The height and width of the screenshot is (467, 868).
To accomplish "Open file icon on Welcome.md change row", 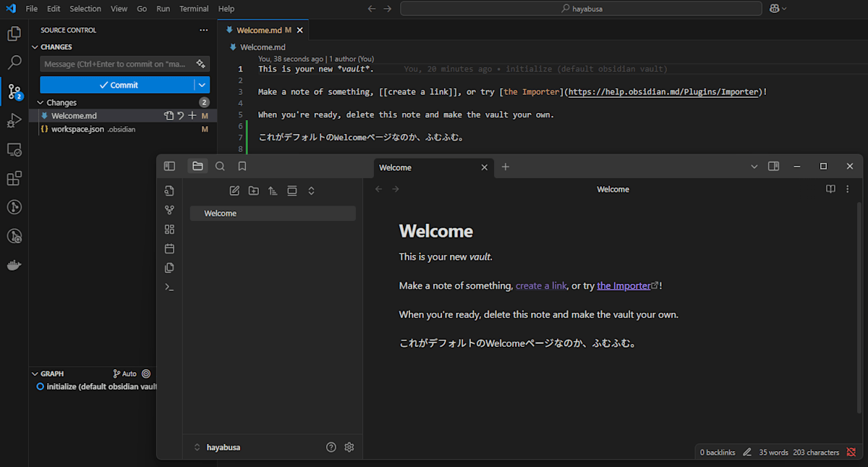I will 169,116.
